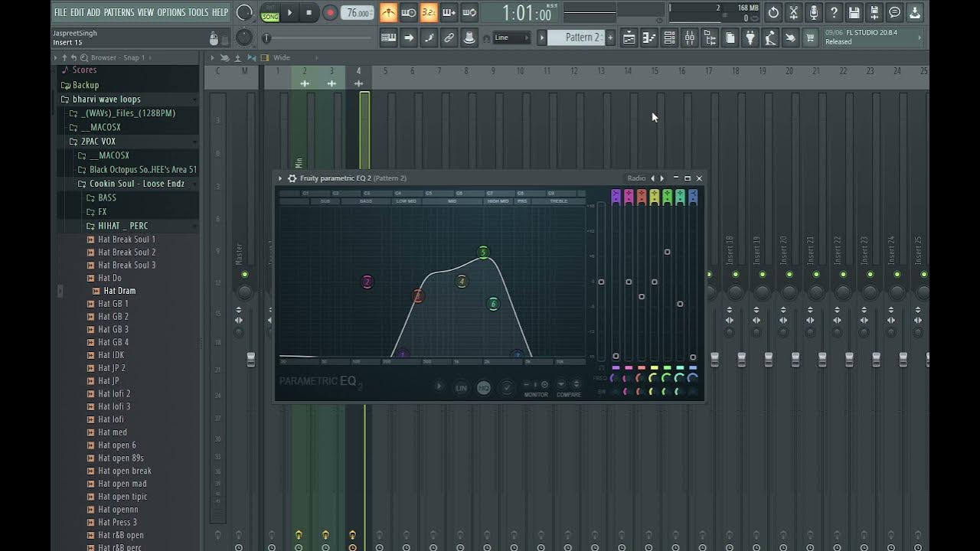Select EQ band 2 pink node

367,282
